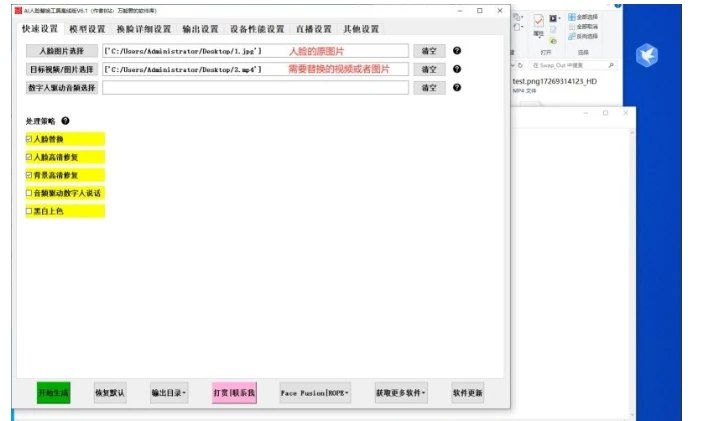The width and height of the screenshot is (720, 421).
Task: Click pink 打赏|联系我 button
Action: pyautogui.click(x=234, y=393)
